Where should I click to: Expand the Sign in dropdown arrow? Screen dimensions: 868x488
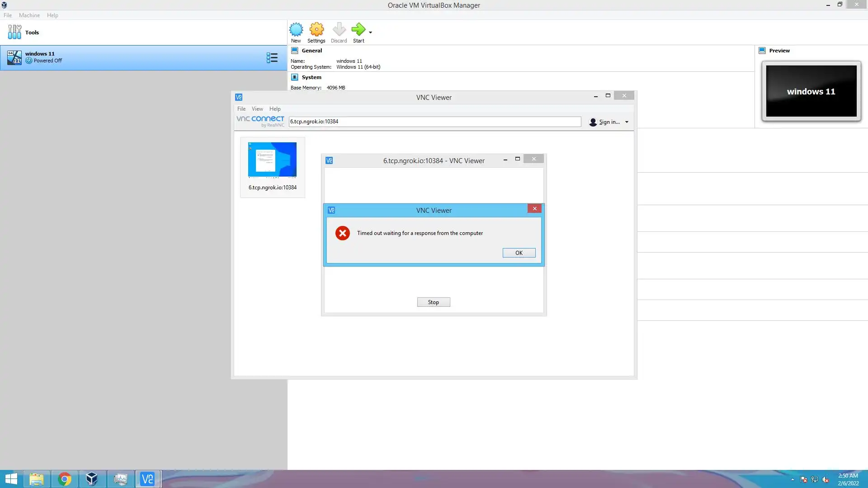point(627,122)
